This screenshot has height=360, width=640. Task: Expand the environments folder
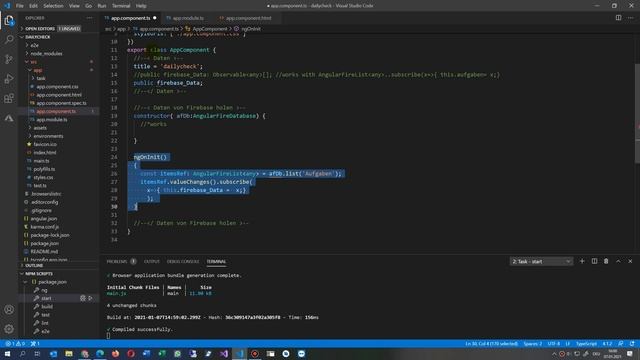(x=48, y=136)
